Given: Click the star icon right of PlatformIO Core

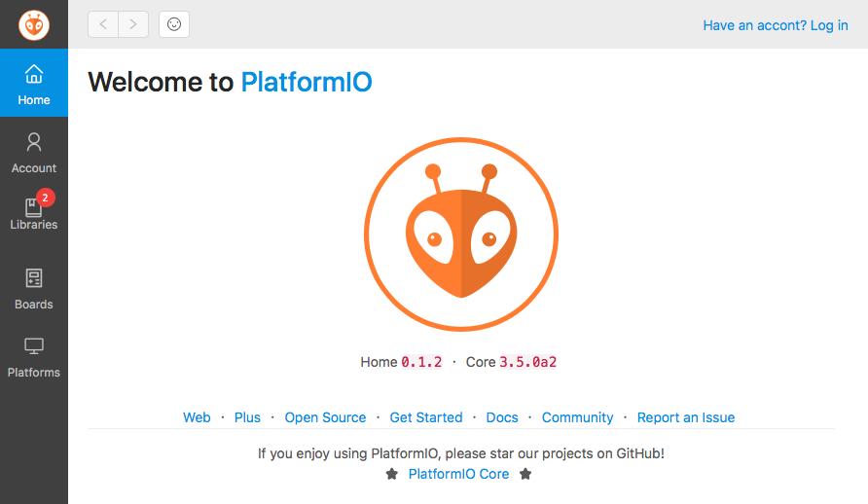Looking at the screenshot, I should point(525,474).
